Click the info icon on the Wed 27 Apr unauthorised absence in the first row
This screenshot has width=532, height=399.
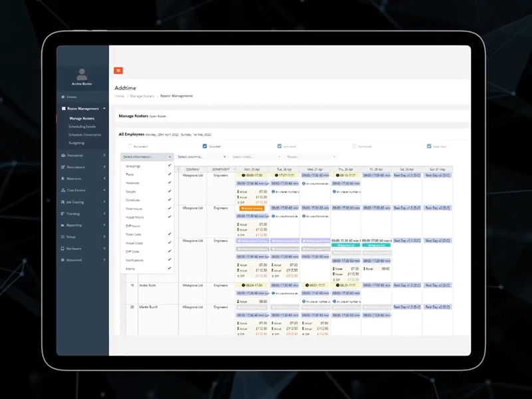click(x=304, y=184)
